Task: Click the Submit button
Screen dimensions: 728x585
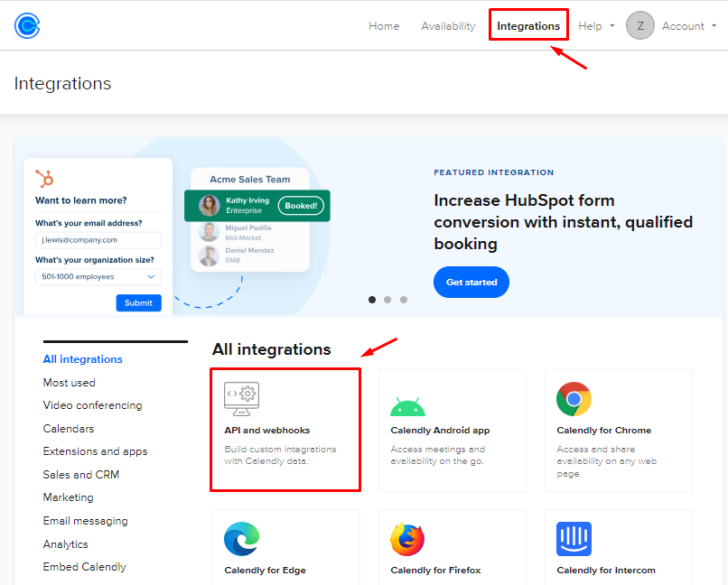Action: pos(139,302)
